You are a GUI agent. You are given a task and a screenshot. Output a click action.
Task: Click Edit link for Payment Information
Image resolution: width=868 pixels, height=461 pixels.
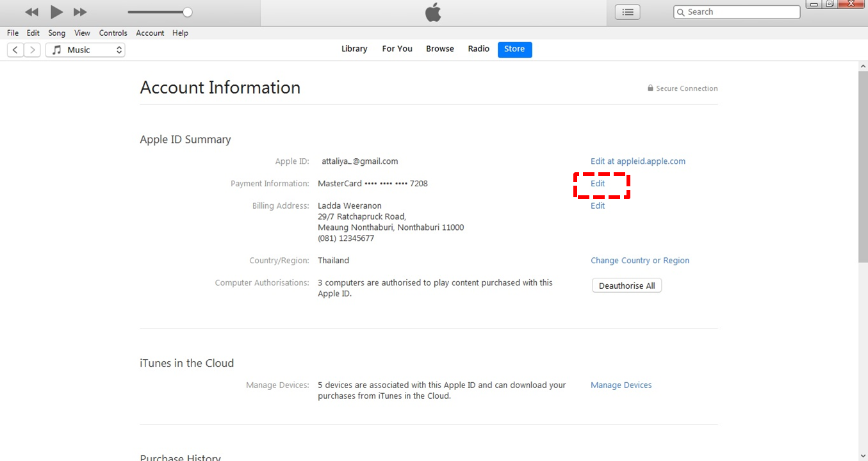[598, 184]
